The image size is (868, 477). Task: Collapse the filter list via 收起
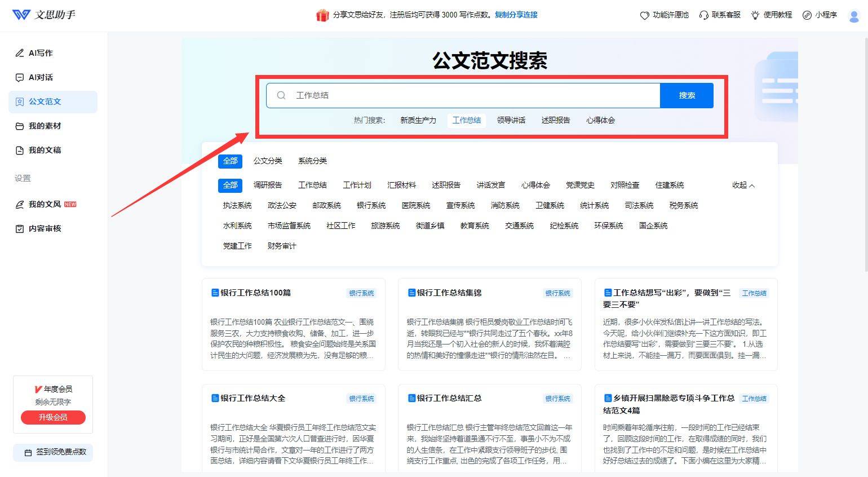point(742,185)
